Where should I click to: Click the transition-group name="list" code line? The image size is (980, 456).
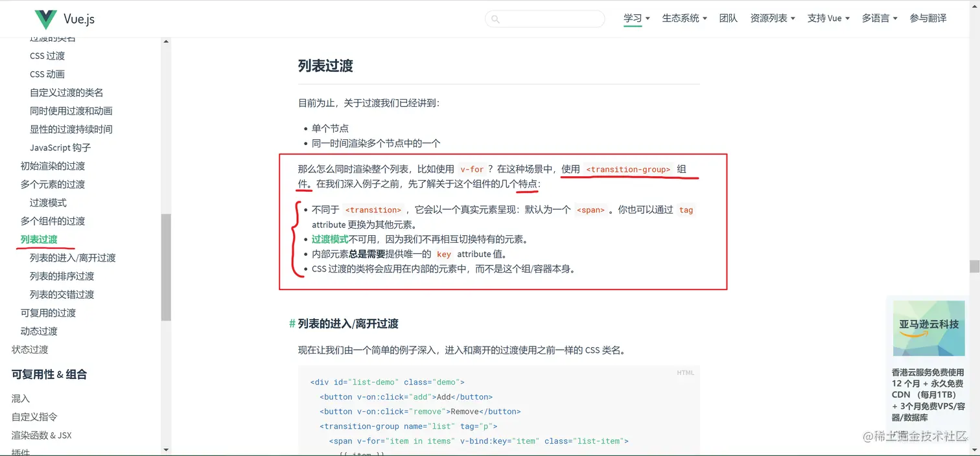click(408, 426)
